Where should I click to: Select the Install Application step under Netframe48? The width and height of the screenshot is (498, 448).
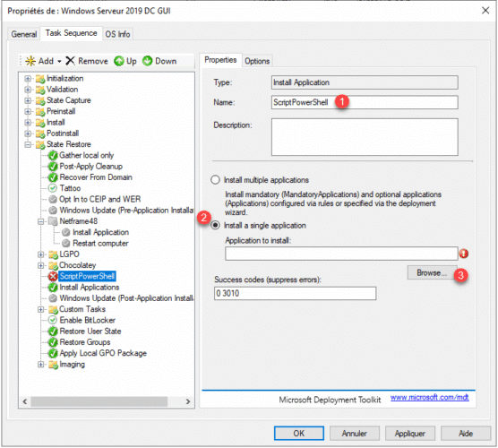coord(100,232)
